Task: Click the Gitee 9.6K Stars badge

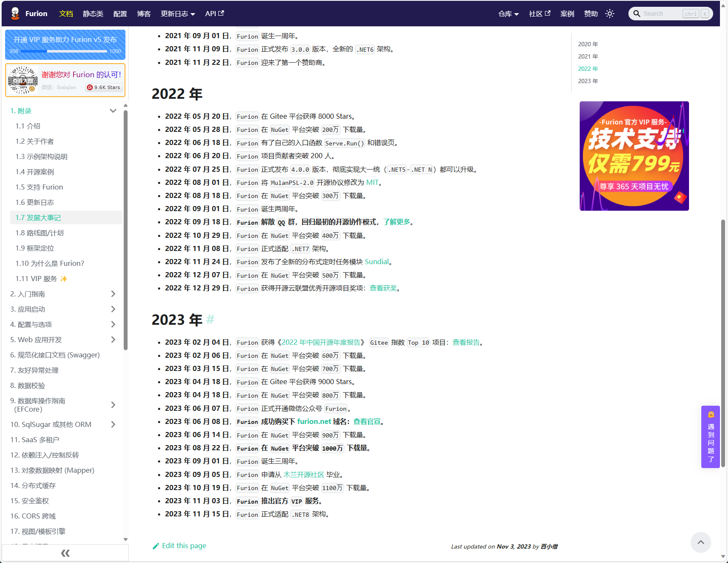Action: point(104,87)
